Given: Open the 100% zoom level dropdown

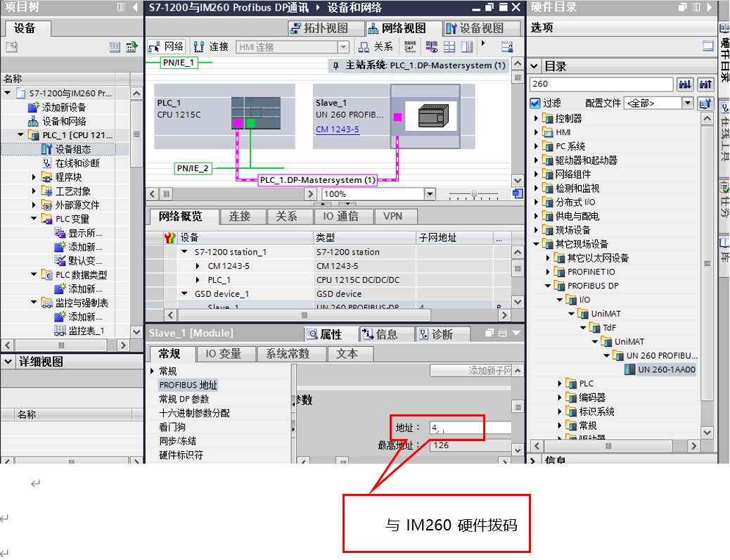Looking at the screenshot, I should [x=430, y=193].
